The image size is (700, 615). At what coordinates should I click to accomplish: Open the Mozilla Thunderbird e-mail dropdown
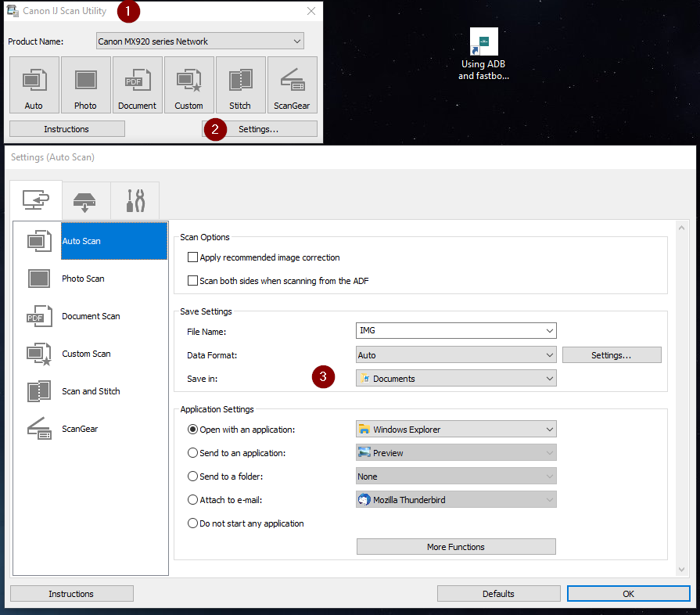(x=456, y=500)
